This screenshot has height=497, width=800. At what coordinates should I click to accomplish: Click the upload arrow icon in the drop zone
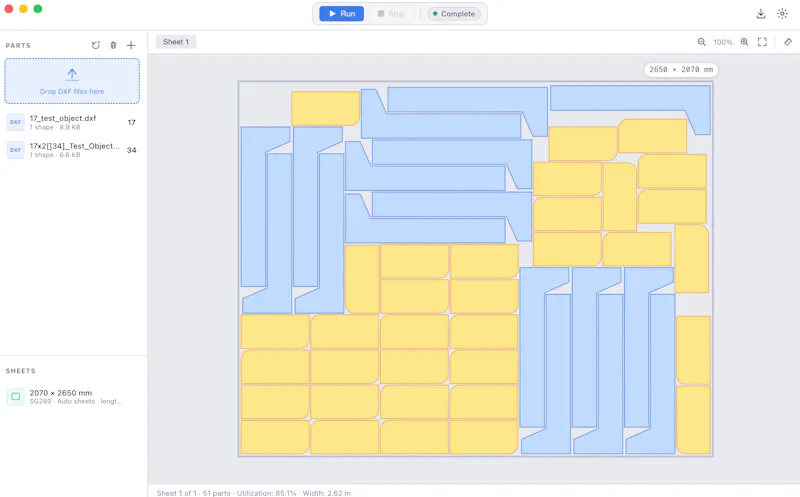72,74
